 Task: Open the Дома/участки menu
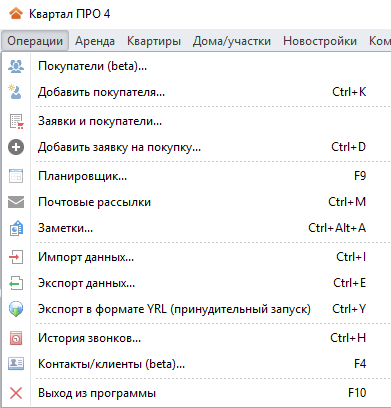pyautogui.click(x=232, y=41)
